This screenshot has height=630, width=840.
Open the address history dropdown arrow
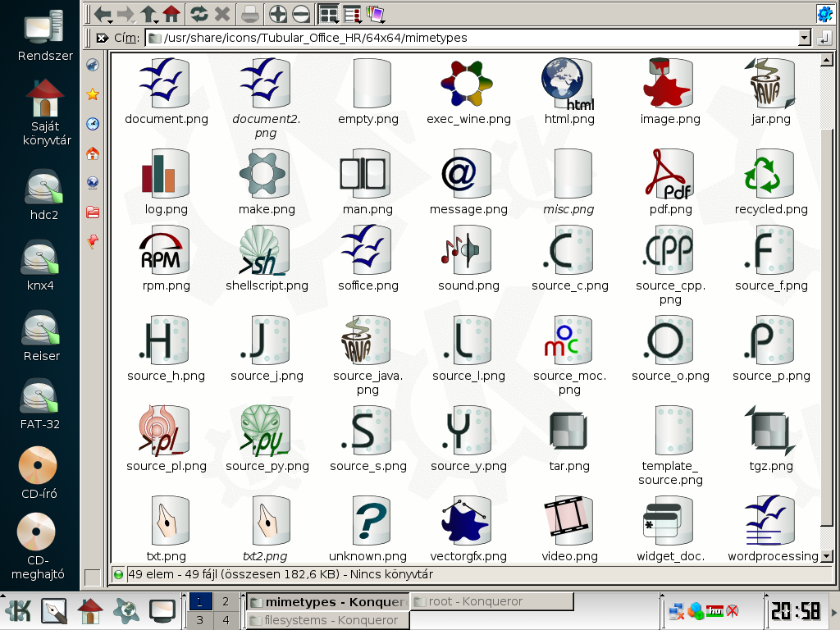click(x=804, y=38)
